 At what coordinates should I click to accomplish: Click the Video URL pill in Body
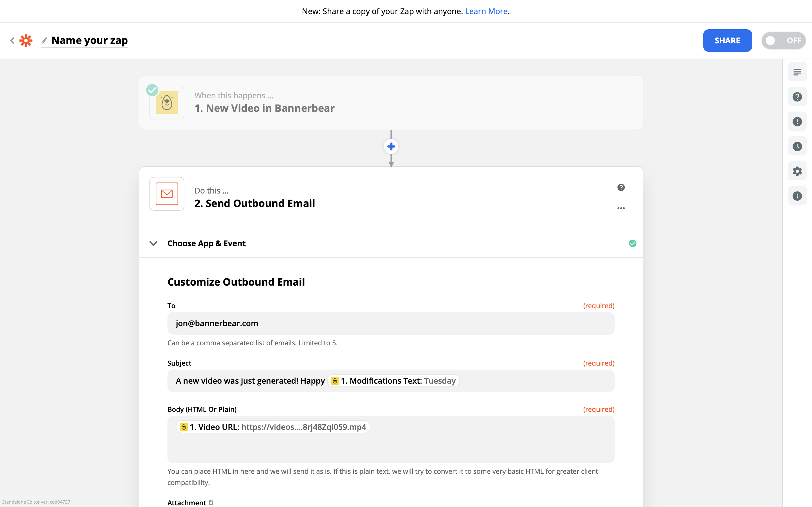tap(273, 427)
